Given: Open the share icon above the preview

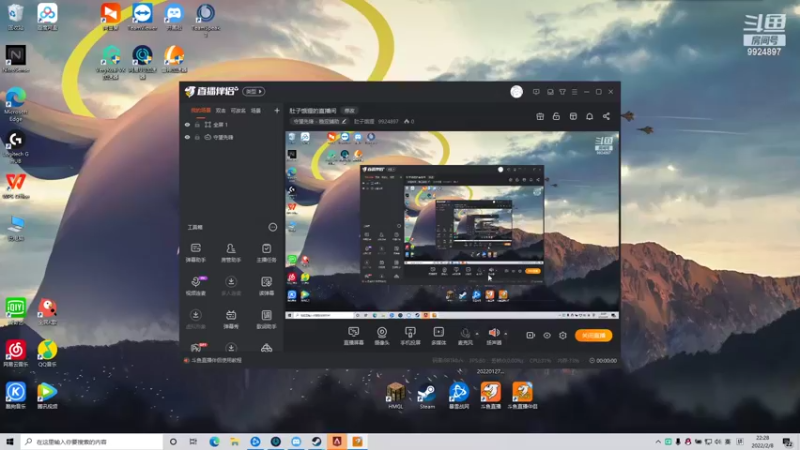Looking at the screenshot, I should [606, 116].
